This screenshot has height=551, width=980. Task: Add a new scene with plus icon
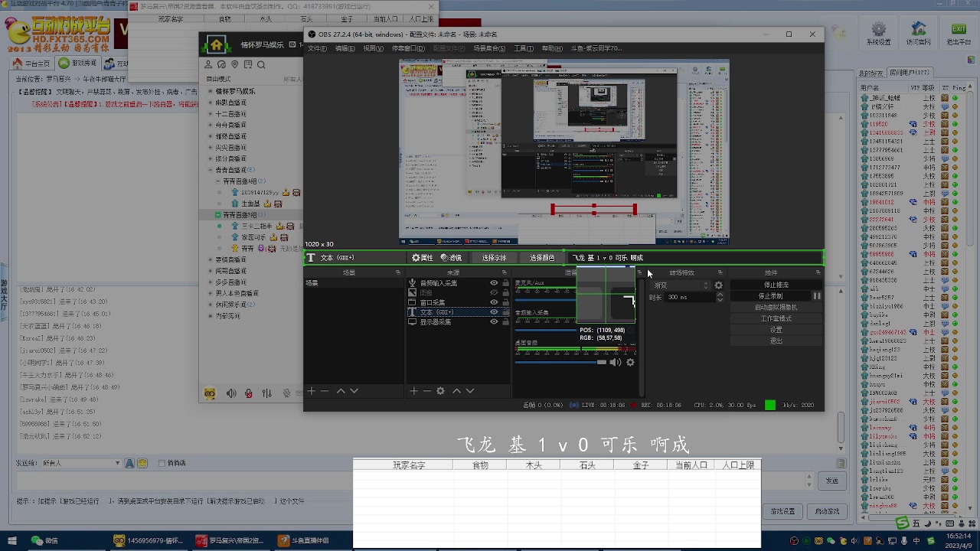click(311, 391)
